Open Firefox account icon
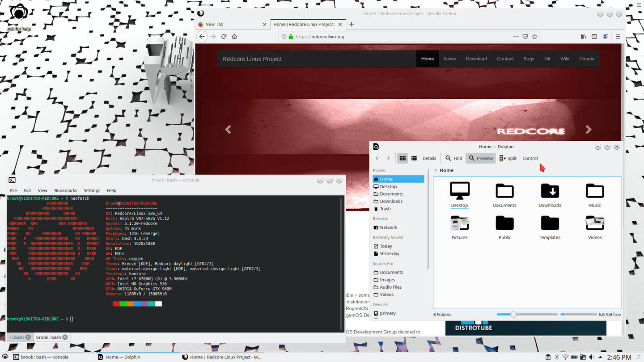The width and height of the screenshot is (644, 362). click(606, 37)
